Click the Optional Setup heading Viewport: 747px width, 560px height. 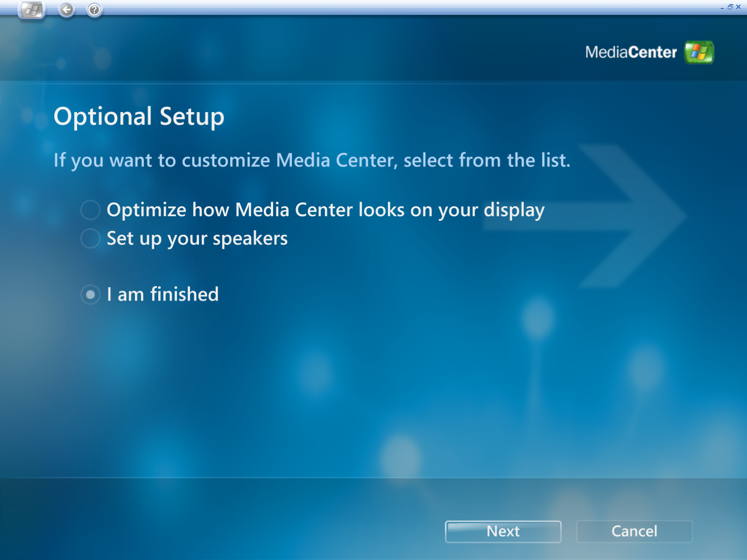point(139,116)
